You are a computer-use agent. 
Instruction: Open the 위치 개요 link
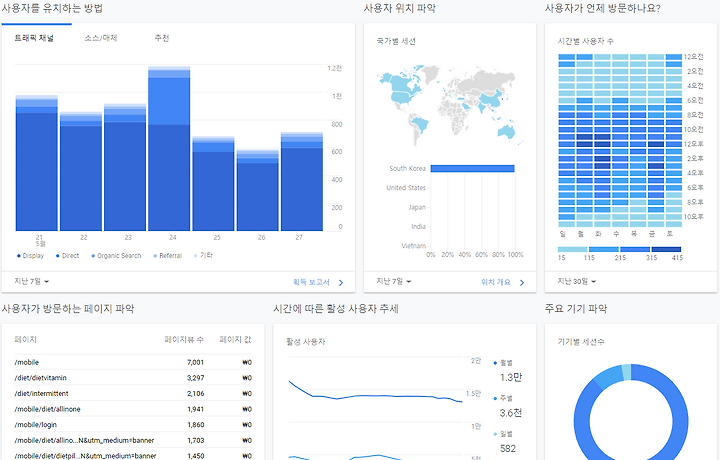[496, 282]
